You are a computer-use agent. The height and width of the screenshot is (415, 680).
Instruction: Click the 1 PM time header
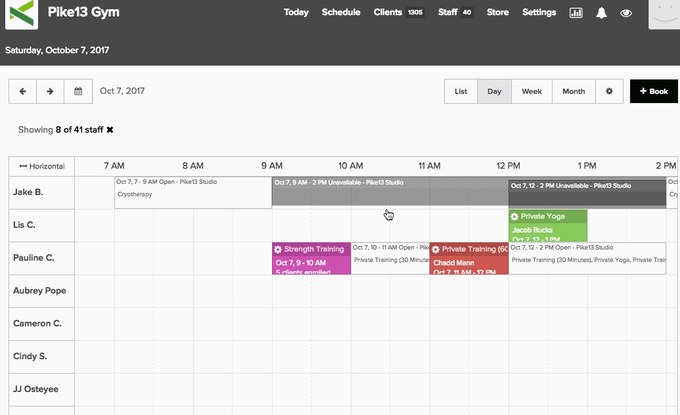[587, 166]
